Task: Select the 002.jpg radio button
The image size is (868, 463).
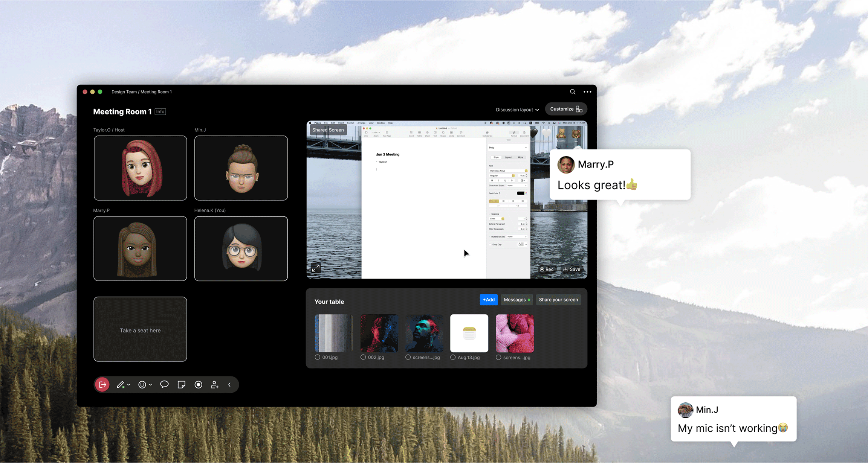Action: pyautogui.click(x=363, y=357)
